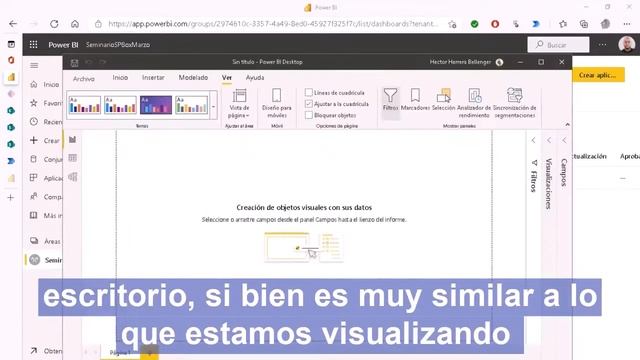Screen dimensions: 640x360
Task: Open the service header more options ellipsis
Action: click(x=602, y=44)
